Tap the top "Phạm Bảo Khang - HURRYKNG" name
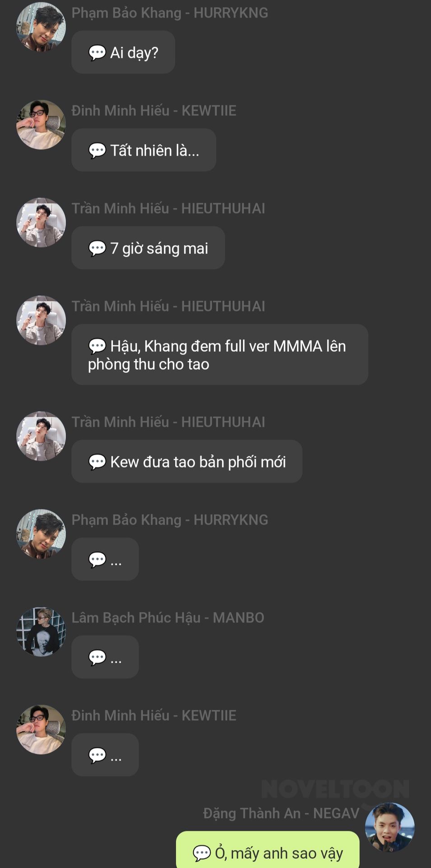Screen dimensions: 431x868 tap(169, 13)
